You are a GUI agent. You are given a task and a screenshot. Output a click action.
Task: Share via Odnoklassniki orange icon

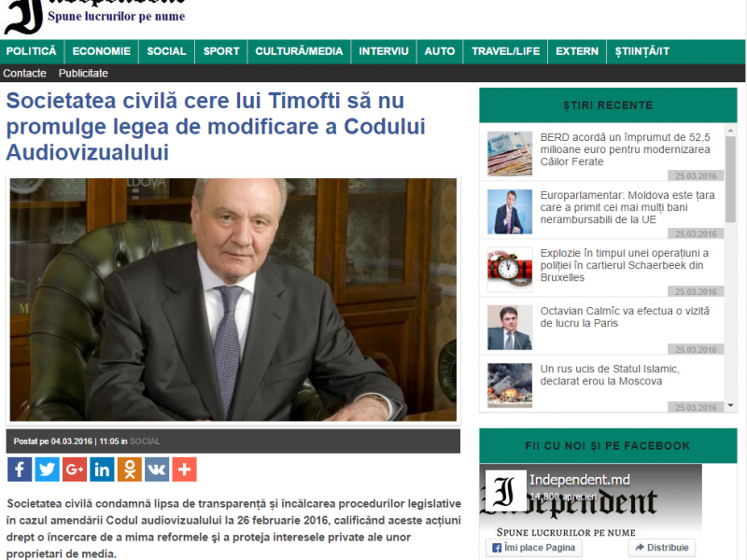130,469
